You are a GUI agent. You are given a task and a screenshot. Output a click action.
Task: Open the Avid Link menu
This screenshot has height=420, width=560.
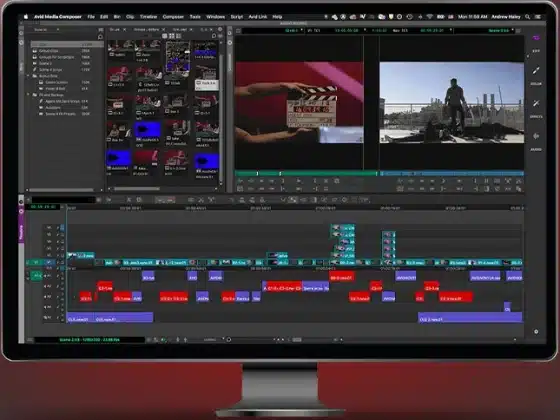pyautogui.click(x=258, y=17)
